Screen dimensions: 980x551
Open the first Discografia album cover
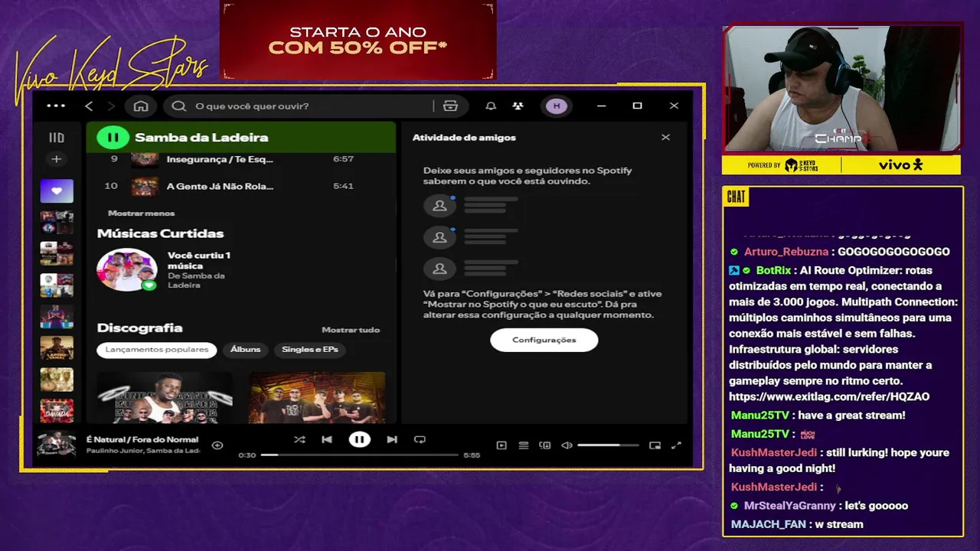coord(165,397)
